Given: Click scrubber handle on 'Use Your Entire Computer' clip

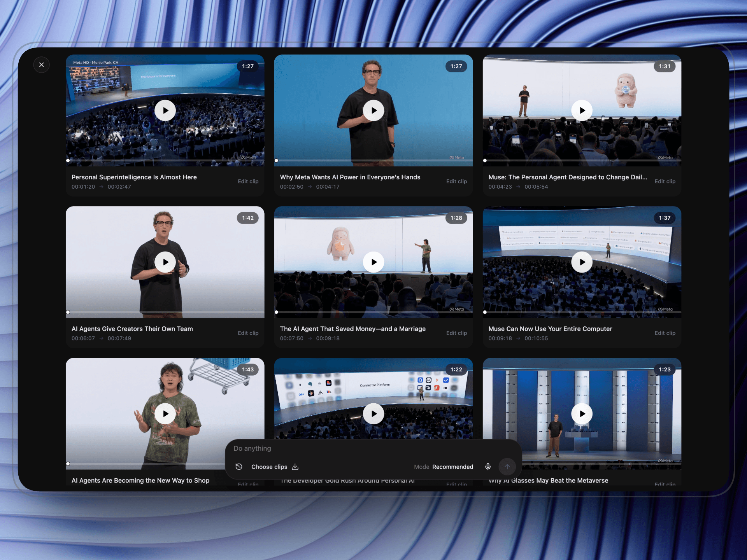Looking at the screenshot, I should click(485, 312).
